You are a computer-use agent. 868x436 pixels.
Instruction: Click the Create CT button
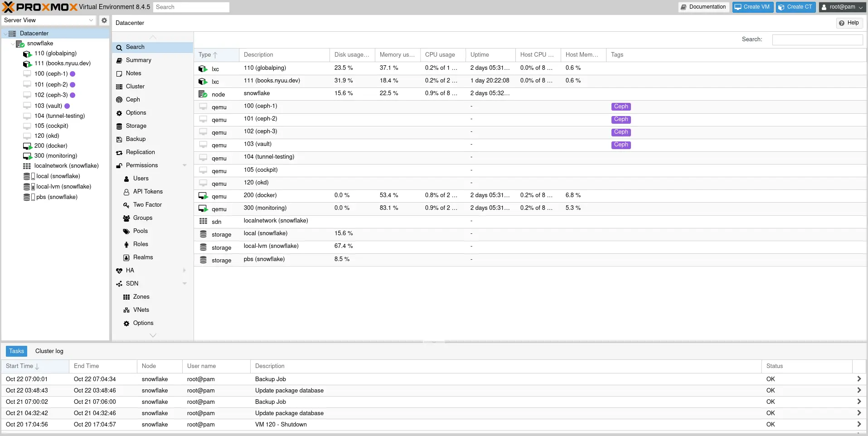[795, 7]
